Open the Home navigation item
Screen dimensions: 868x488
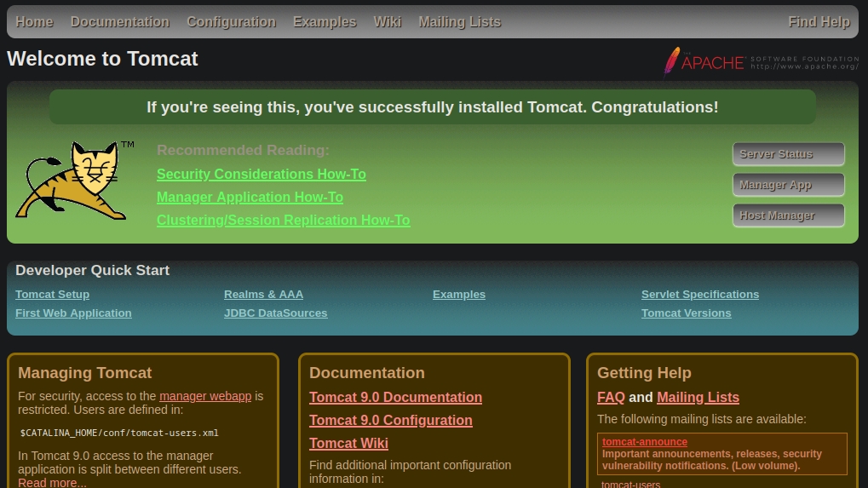34,22
